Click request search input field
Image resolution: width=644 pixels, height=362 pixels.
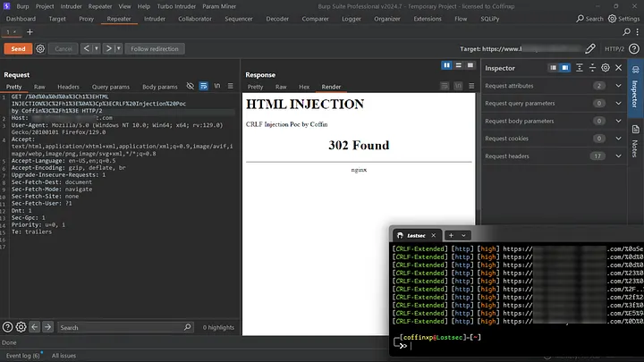tap(125, 327)
